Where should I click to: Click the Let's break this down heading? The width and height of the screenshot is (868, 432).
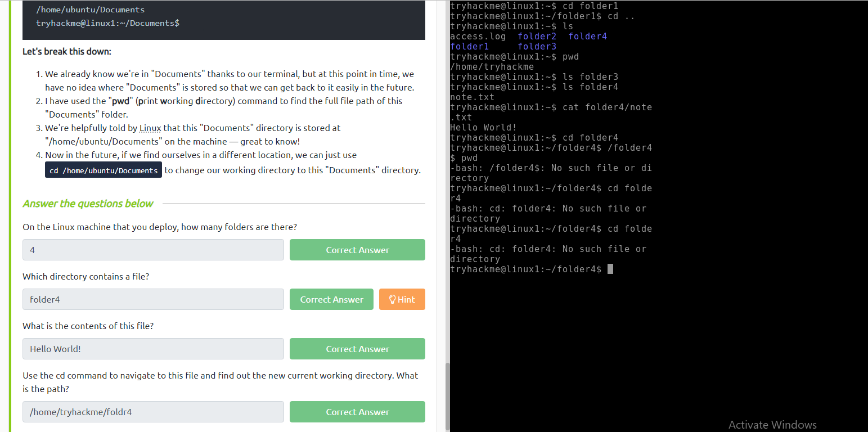coord(67,51)
